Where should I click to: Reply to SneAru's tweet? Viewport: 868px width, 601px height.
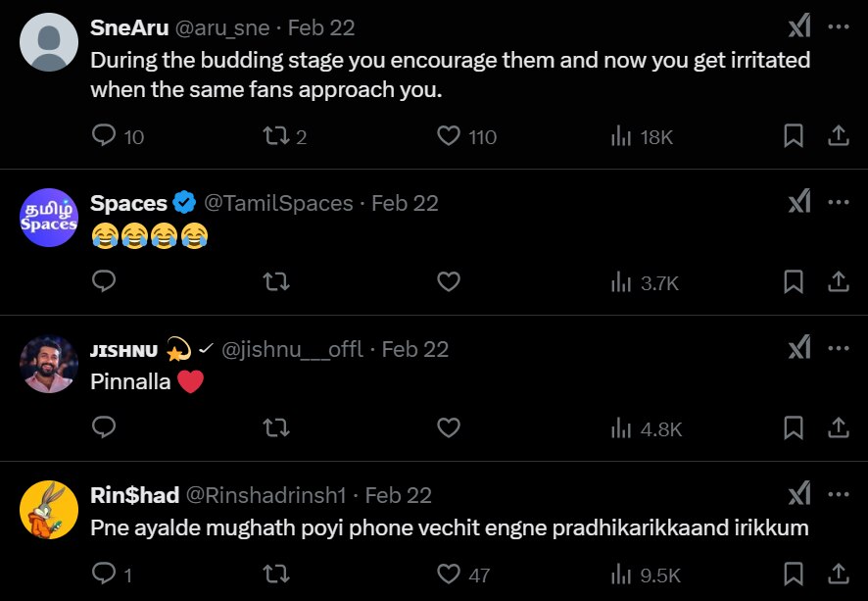coord(104,136)
